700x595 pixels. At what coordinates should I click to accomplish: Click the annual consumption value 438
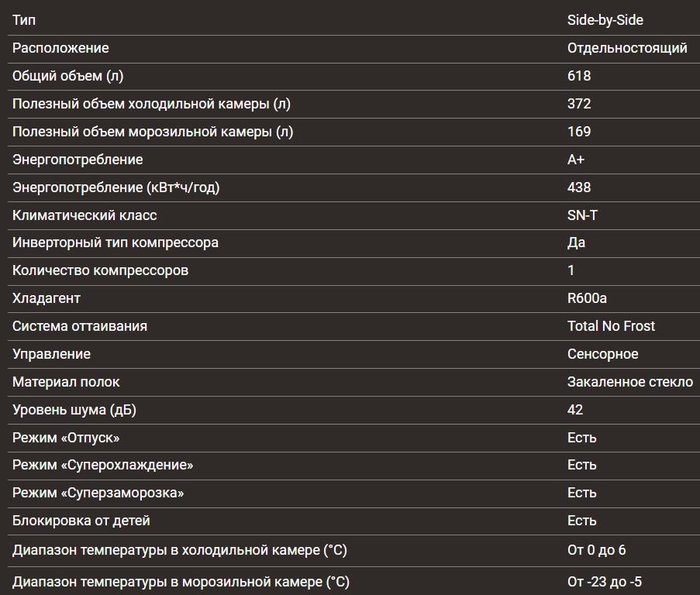click(579, 187)
